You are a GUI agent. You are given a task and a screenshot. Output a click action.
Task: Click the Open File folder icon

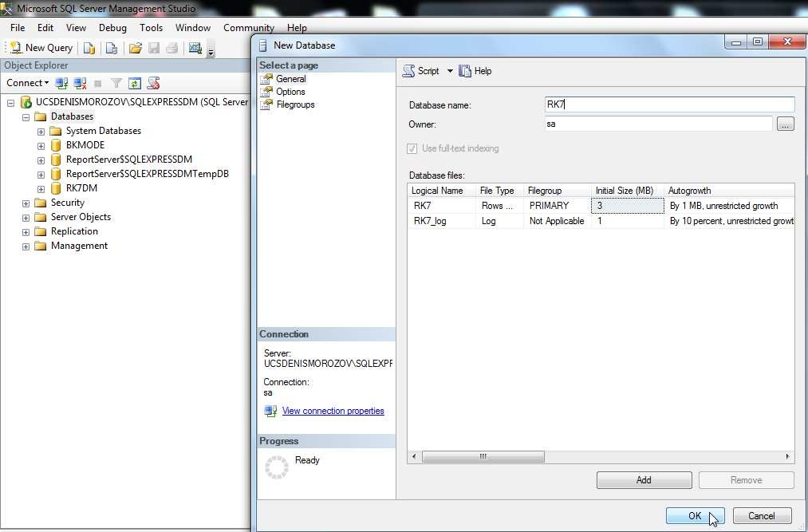(136, 48)
